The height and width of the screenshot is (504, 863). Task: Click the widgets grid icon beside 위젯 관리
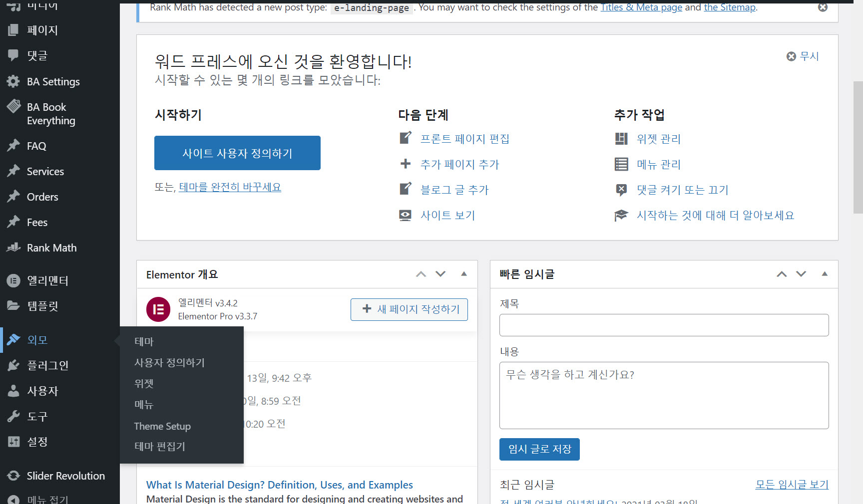pos(621,139)
